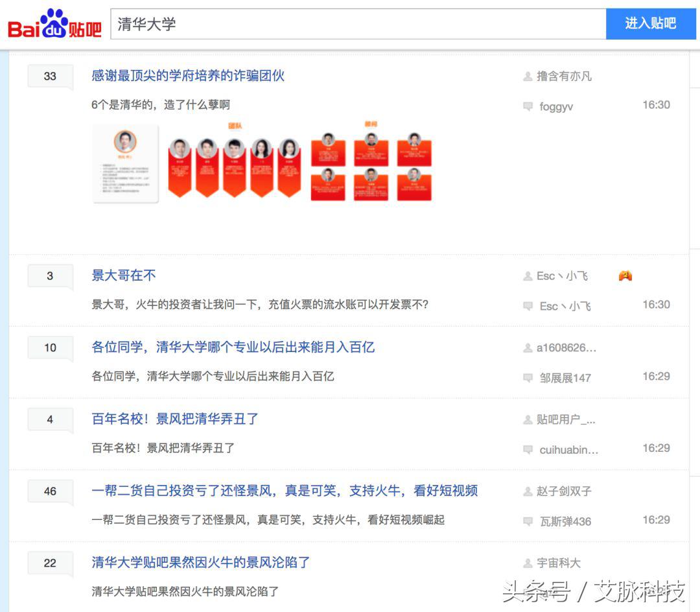This screenshot has height=612, width=700.
Task: Open thread 一帮二货自己投资亏了还怪景风
Action: pos(285,491)
